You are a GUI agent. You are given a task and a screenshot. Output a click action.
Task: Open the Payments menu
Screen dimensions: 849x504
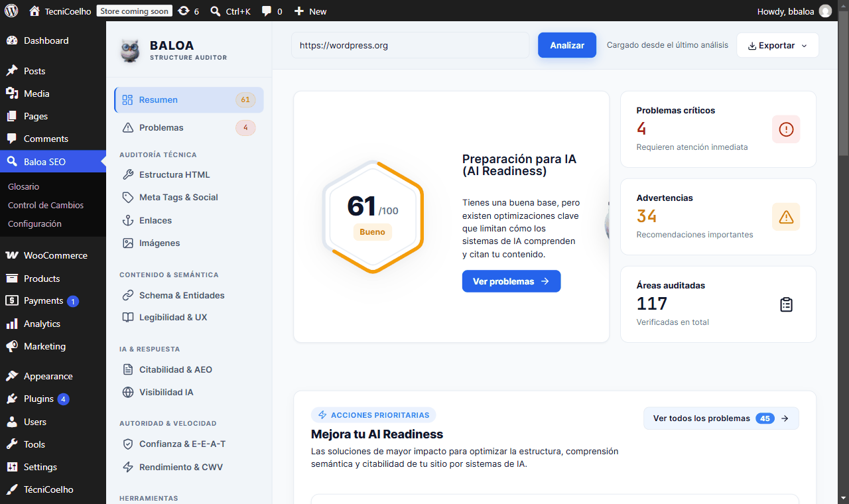tap(53, 300)
